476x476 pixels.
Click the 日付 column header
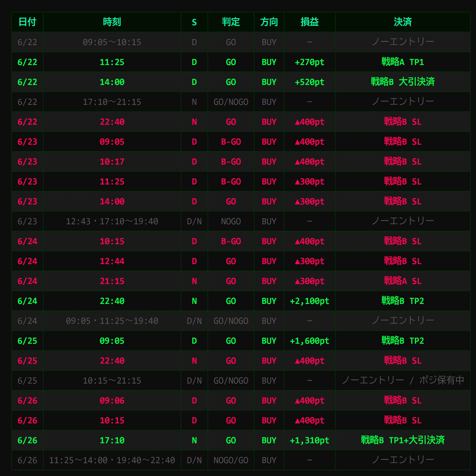pyautogui.click(x=27, y=22)
